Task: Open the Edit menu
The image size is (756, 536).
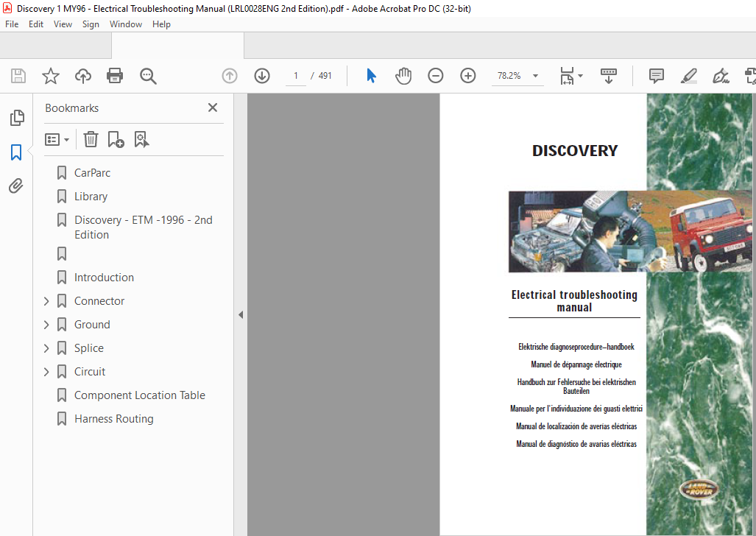Action: pos(36,24)
